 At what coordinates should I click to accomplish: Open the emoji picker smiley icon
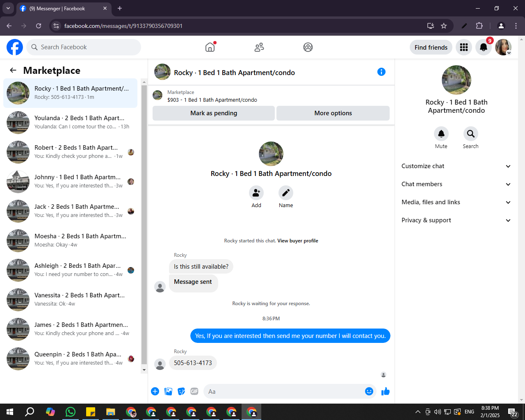coord(369,391)
